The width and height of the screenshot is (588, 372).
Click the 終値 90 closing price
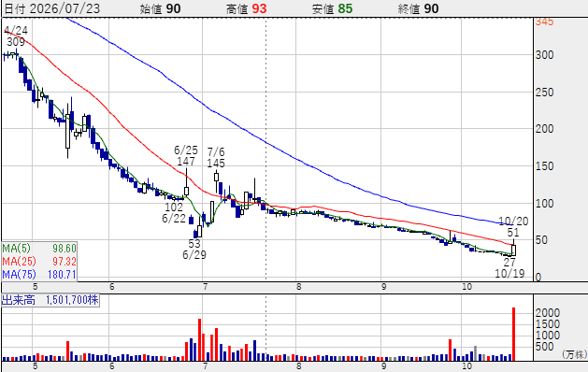pos(418,8)
